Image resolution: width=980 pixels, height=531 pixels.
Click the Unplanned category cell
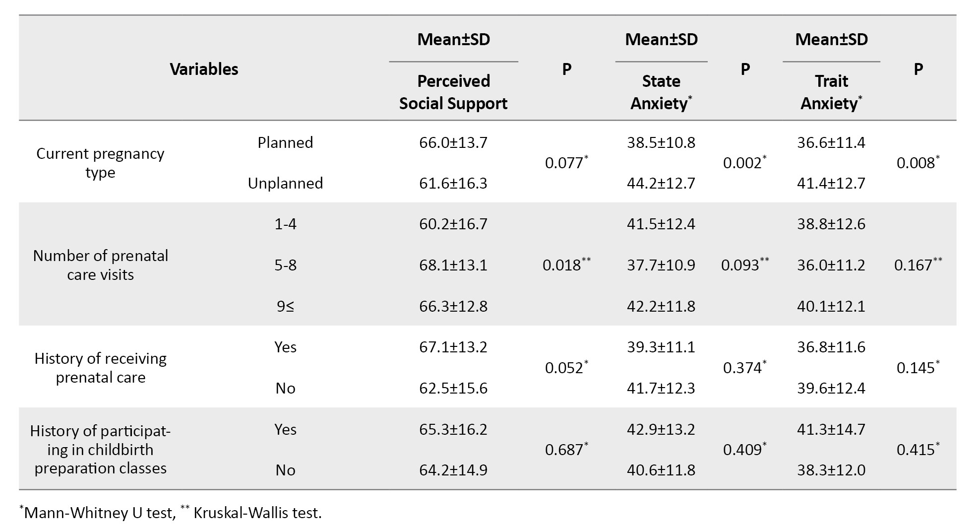(285, 183)
